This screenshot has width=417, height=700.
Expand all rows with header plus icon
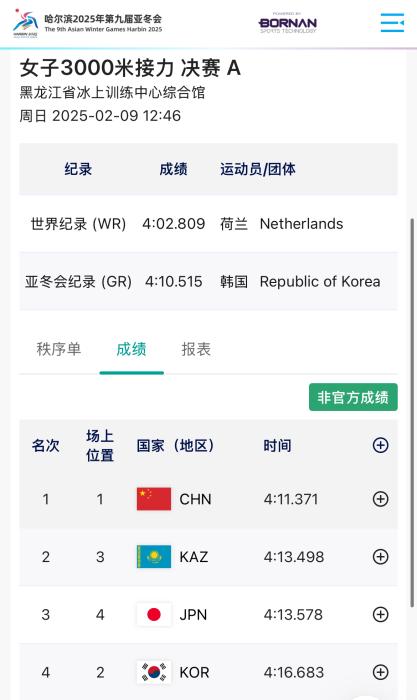pyautogui.click(x=380, y=445)
